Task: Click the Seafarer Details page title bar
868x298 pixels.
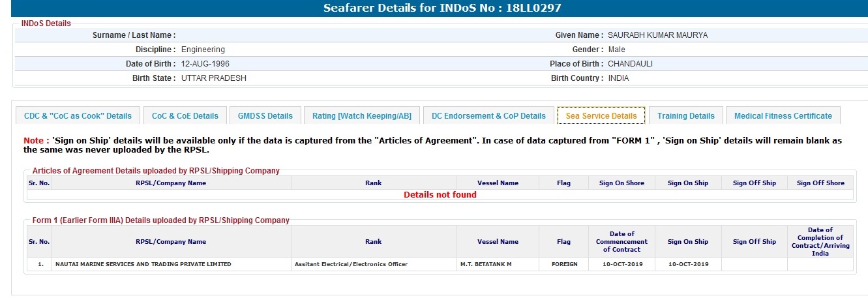Action: pos(434,8)
